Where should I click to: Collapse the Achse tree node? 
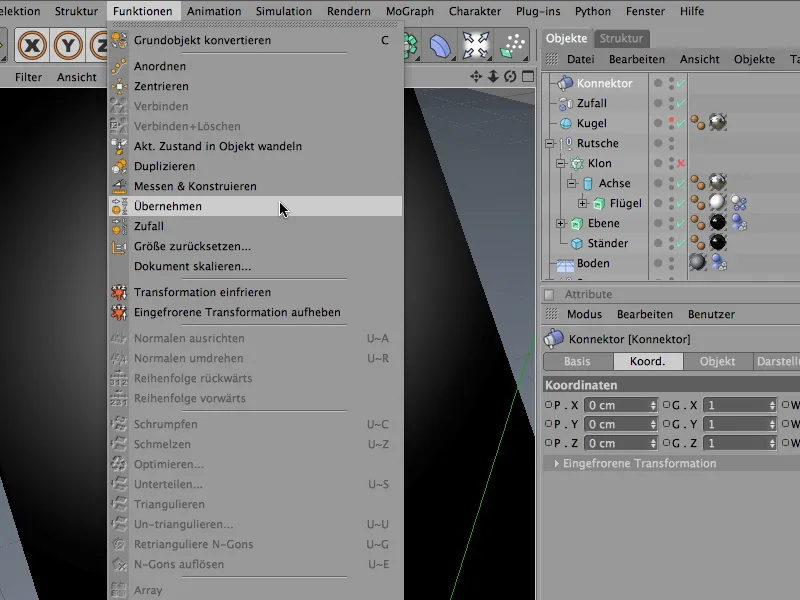click(572, 183)
